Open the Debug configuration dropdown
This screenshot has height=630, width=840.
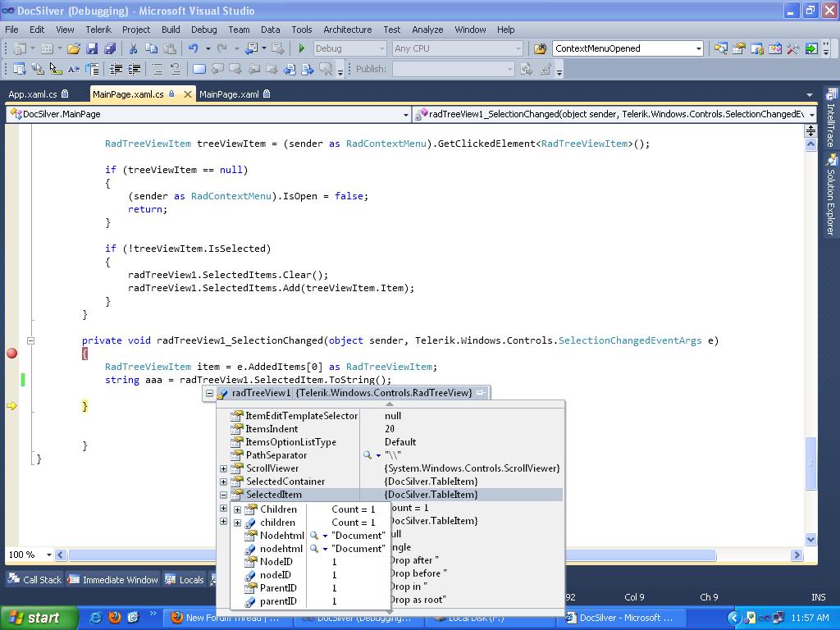click(x=349, y=48)
